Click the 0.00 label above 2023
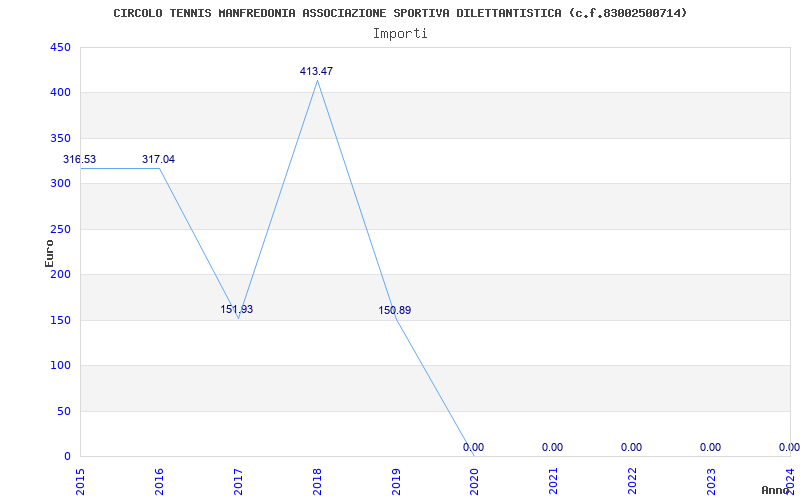The height and width of the screenshot is (500, 800). [x=711, y=447]
